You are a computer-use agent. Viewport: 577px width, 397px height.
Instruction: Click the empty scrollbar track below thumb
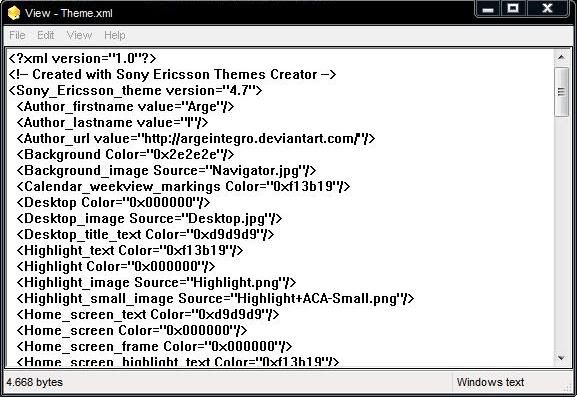[561, 234]
